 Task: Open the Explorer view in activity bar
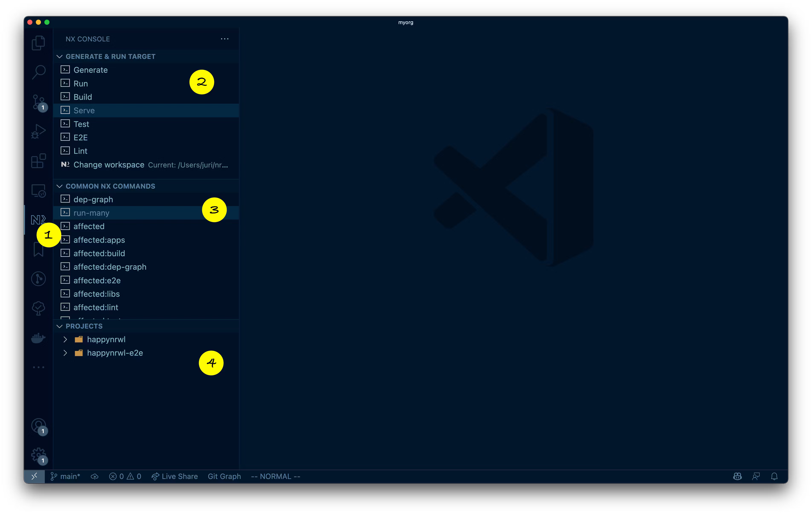coord(38,43)
